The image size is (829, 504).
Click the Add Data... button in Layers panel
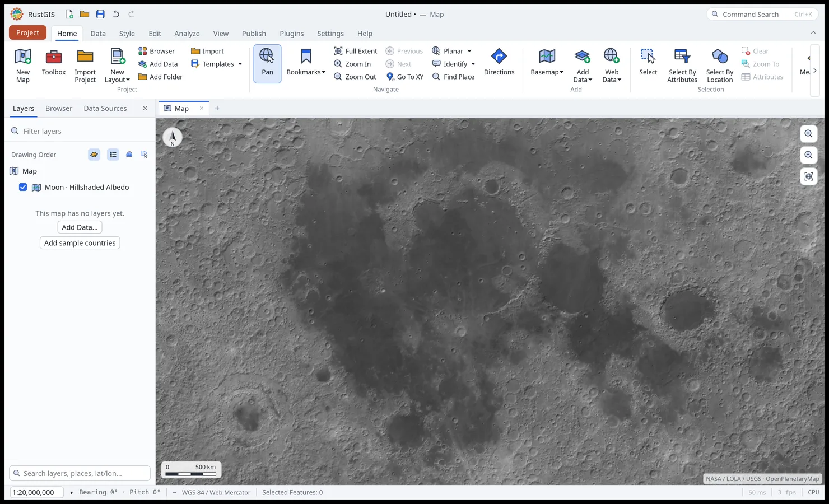pos(80,227)
